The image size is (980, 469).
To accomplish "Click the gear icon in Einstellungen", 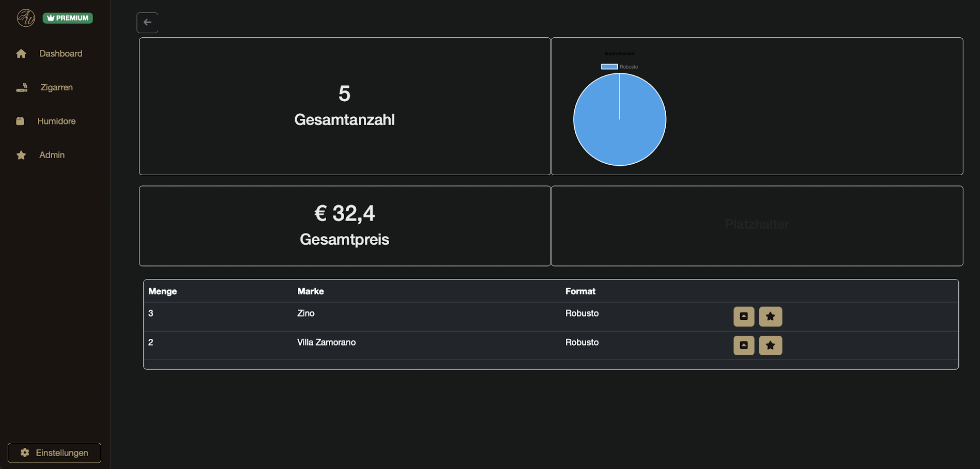I will pos(25,453).
